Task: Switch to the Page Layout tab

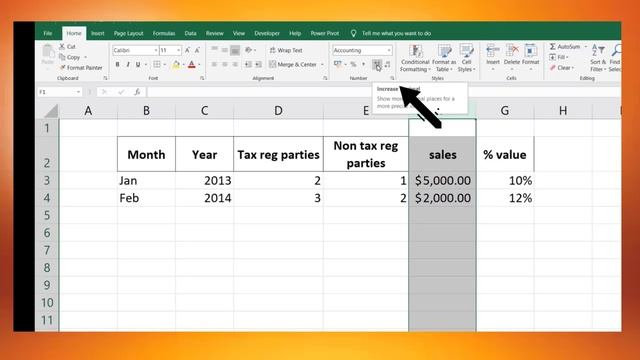Action: 129,33
